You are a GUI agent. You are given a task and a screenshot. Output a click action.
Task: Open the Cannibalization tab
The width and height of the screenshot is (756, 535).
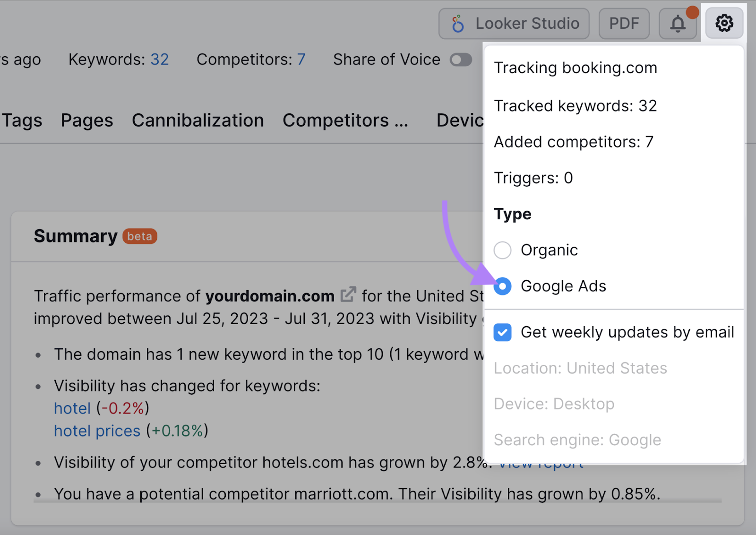[198, 121]
